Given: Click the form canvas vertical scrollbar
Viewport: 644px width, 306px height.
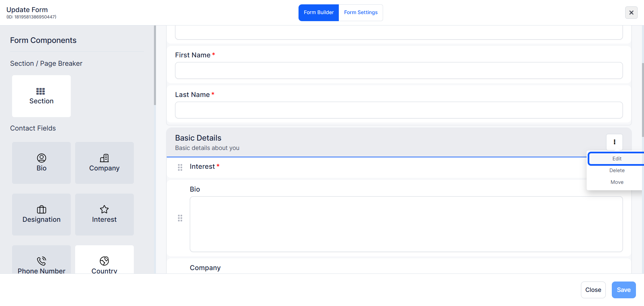Looking at the screenshot, I should [643, 100].
